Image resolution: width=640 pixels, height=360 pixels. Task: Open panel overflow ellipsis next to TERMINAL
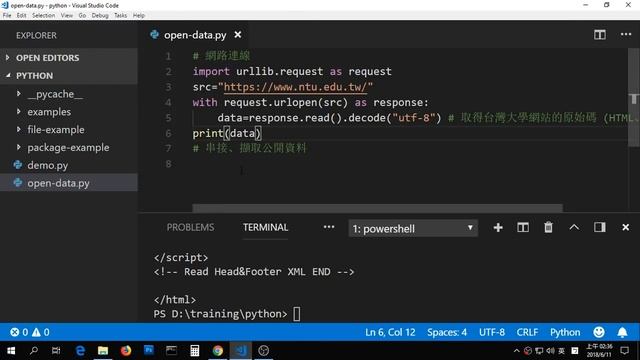pyautogui.click(x=329, y=227)
